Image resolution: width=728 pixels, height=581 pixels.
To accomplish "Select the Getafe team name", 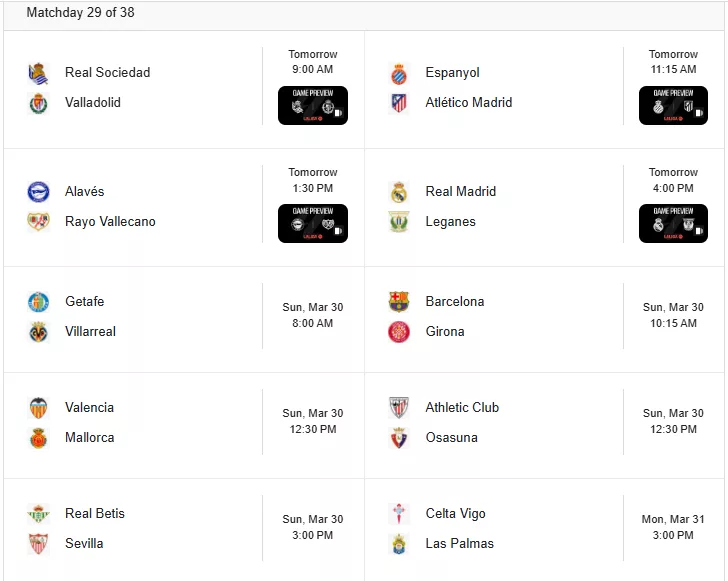I will 85,301.
